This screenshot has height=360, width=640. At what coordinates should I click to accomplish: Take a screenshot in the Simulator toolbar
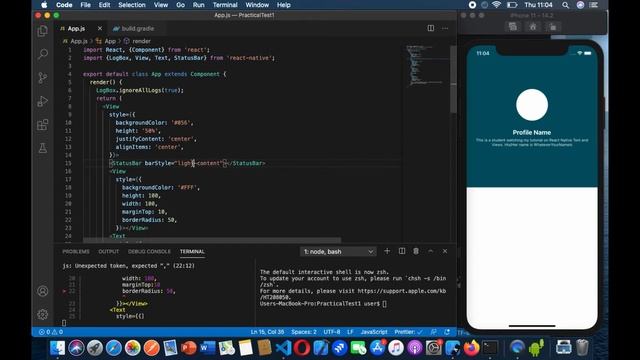[513, 27]
